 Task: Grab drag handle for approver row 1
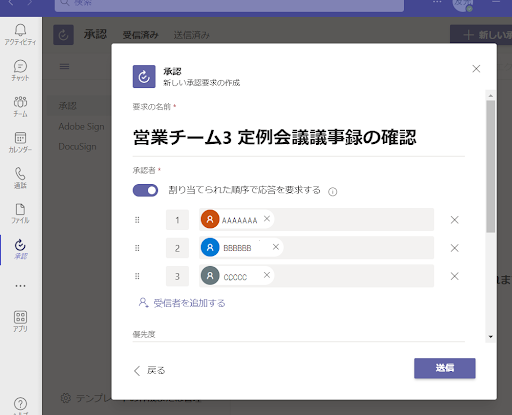tap(137, 220)
